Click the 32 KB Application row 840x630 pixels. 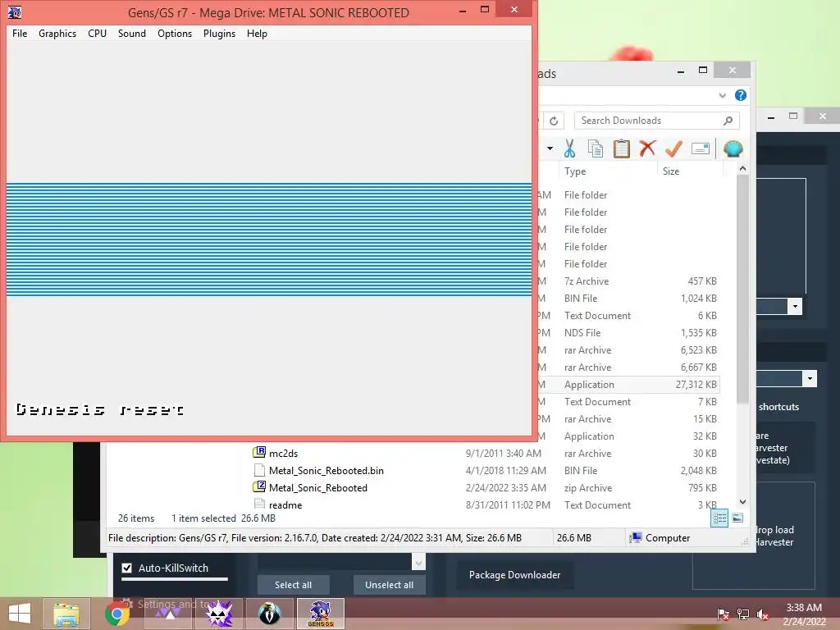628,436
